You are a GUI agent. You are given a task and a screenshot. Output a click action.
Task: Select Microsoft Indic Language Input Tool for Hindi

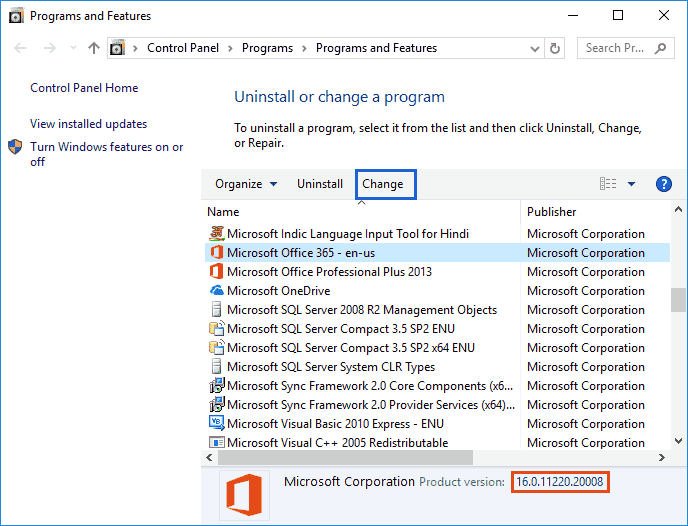(437, 234)
